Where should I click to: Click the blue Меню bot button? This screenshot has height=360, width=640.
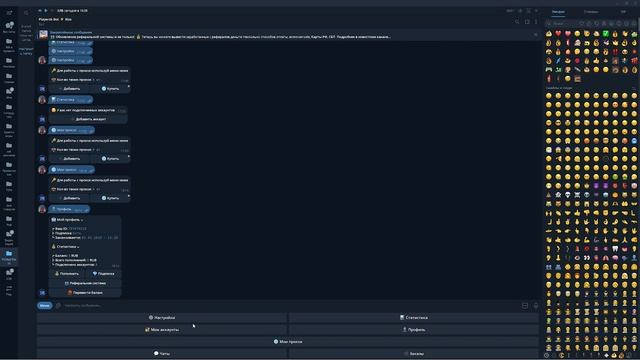click(x=44, y=305)
